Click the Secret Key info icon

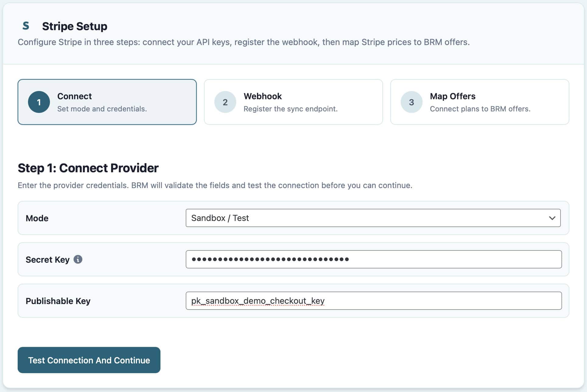78,259
